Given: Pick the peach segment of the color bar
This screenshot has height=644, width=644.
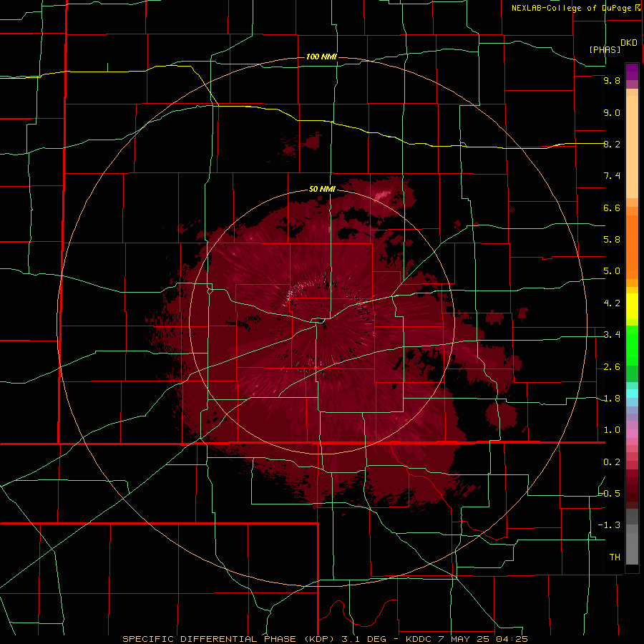Looking at the screenshot, I should coord(632,147).
